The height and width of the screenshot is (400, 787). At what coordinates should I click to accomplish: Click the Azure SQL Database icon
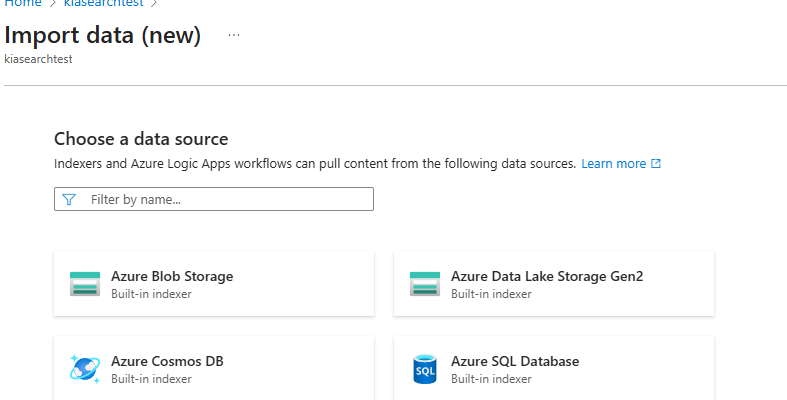pyautogui.click(x=425, y=369)
